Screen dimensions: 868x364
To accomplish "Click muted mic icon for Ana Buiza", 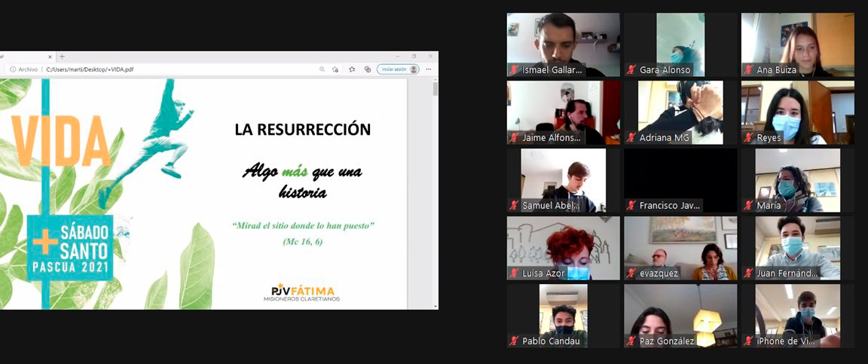I will coord(749,70).
